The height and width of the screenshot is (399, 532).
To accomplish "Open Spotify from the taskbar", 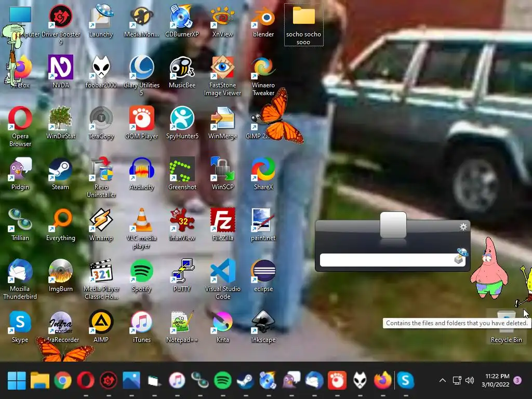I will click(x=222, y=380).
